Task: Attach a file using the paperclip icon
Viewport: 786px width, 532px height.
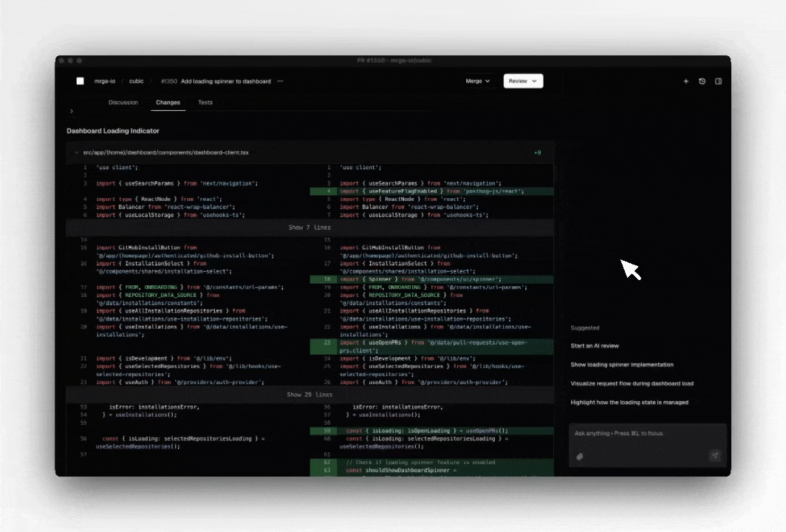Action: tap(580, 457)
